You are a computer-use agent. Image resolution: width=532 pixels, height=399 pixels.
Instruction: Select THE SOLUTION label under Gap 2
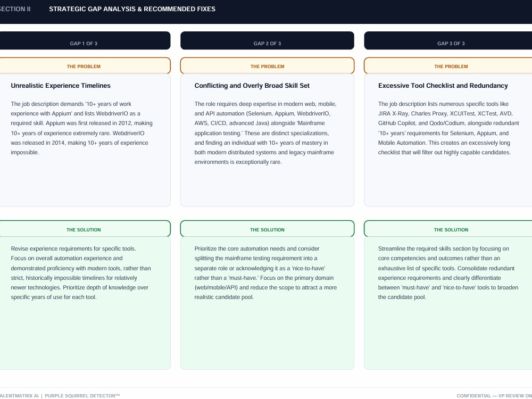tap(268, 230)
